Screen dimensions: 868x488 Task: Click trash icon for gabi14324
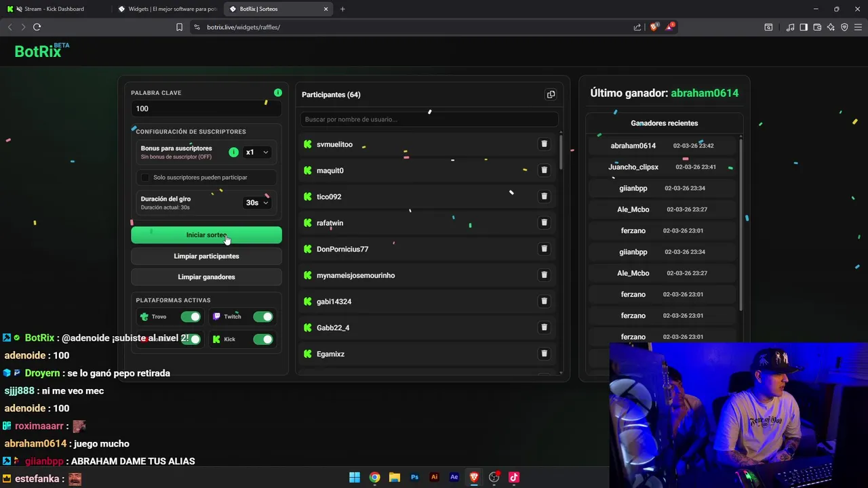point(544,302)
